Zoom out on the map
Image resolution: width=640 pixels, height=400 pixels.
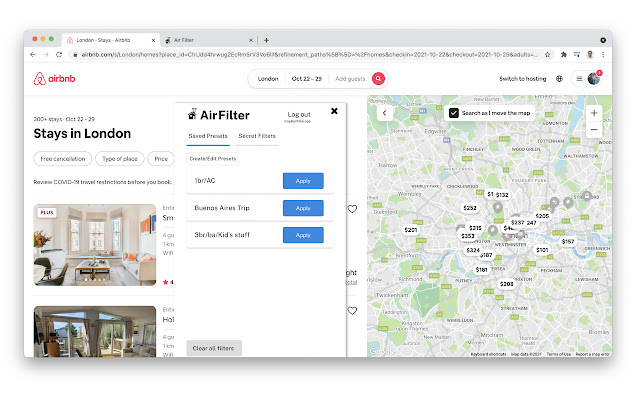click(x=594, y=129)
